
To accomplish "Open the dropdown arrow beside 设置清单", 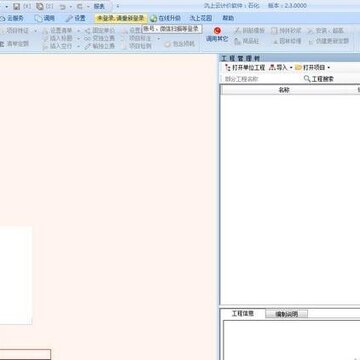I will 79,31.
